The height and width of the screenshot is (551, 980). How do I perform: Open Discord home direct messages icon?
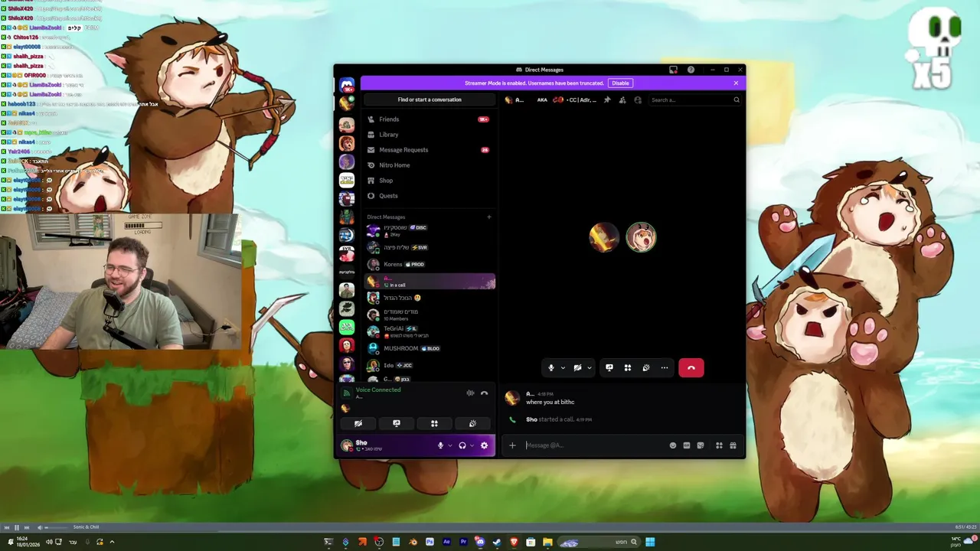(x=347, y=85)
